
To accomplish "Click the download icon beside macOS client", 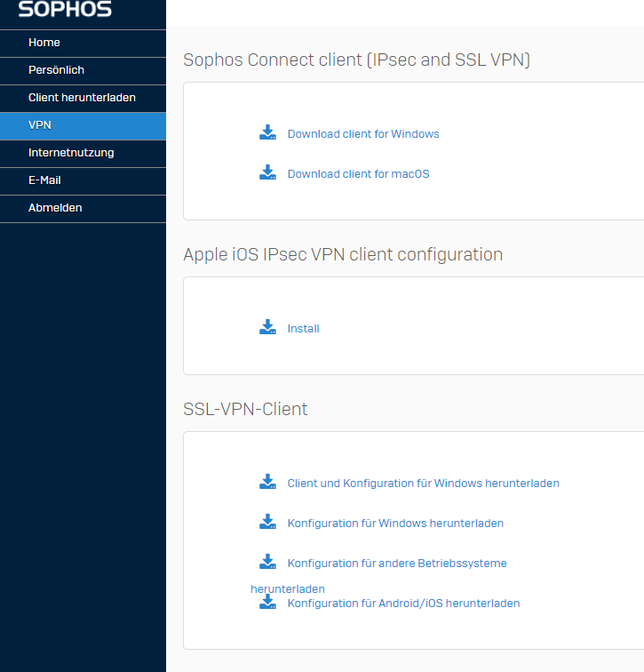I will pos(267,173).
